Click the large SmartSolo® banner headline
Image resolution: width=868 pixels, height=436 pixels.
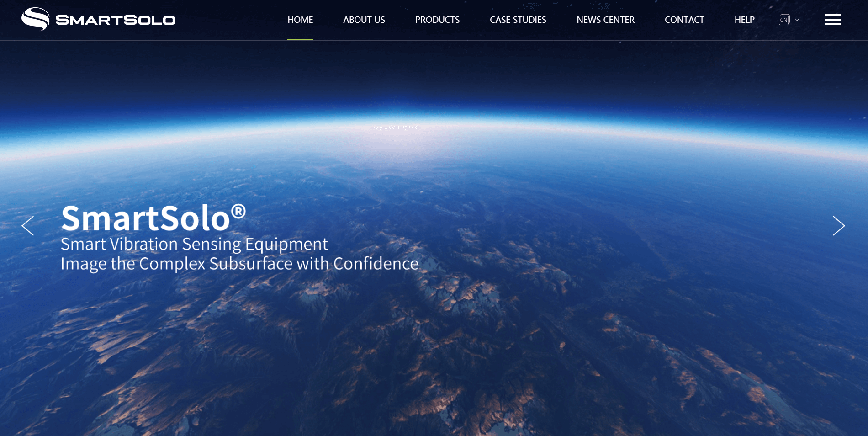click(145, 218)
